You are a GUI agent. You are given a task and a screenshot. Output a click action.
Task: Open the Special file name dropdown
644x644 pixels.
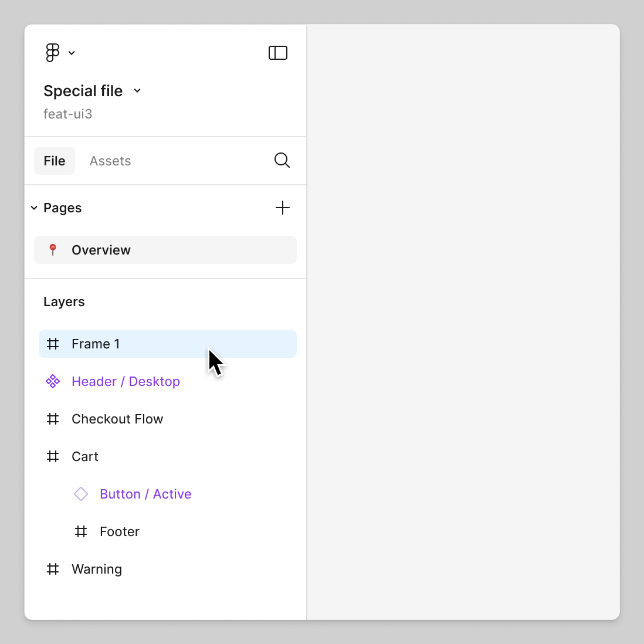(137, 91)
